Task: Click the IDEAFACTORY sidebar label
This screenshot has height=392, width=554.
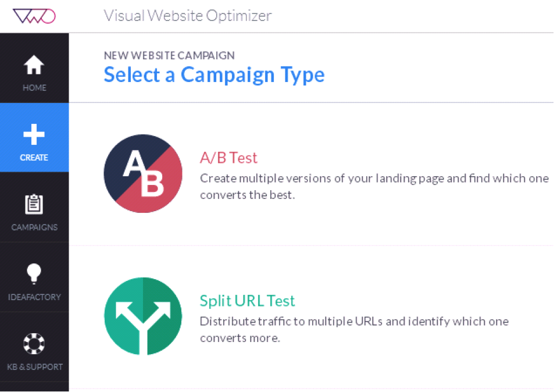Action: pyautogui.click(x=34, y=297)
